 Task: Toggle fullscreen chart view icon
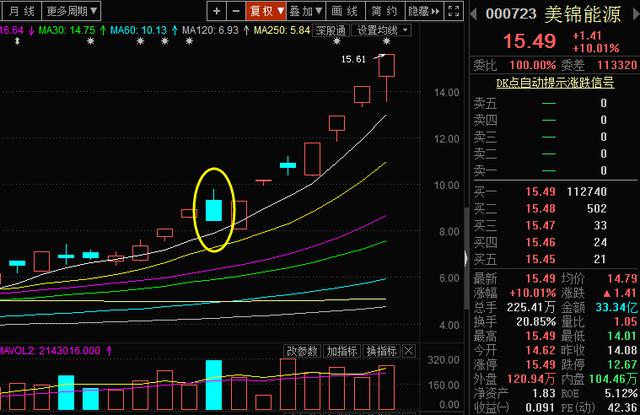click(454, 11)
